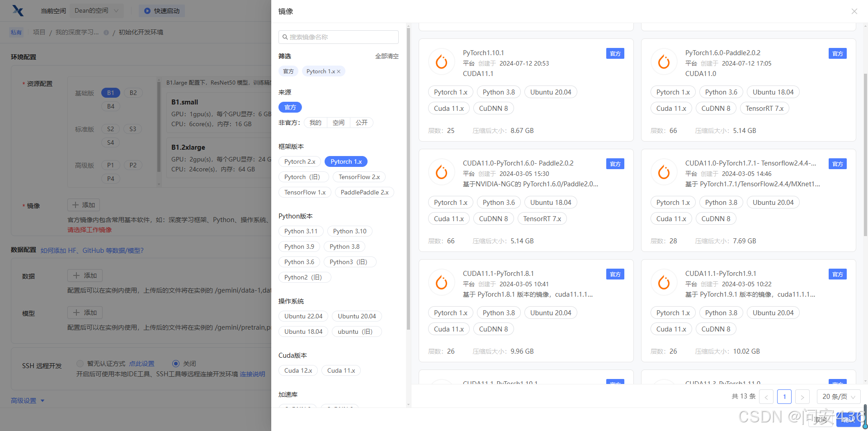Screen dimensions: 868x431
Task: Click the image list vertical scrollbar
Action: (865, 154)
